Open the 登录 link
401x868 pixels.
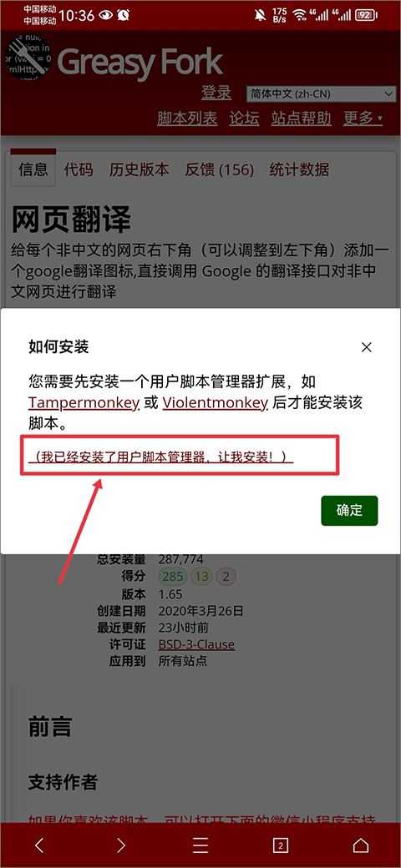click(x=216, y=93)
